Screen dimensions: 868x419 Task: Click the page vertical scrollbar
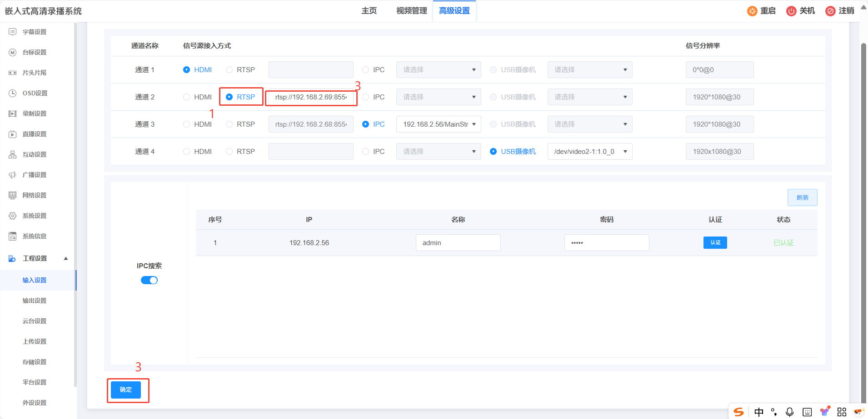pos(863,222)
